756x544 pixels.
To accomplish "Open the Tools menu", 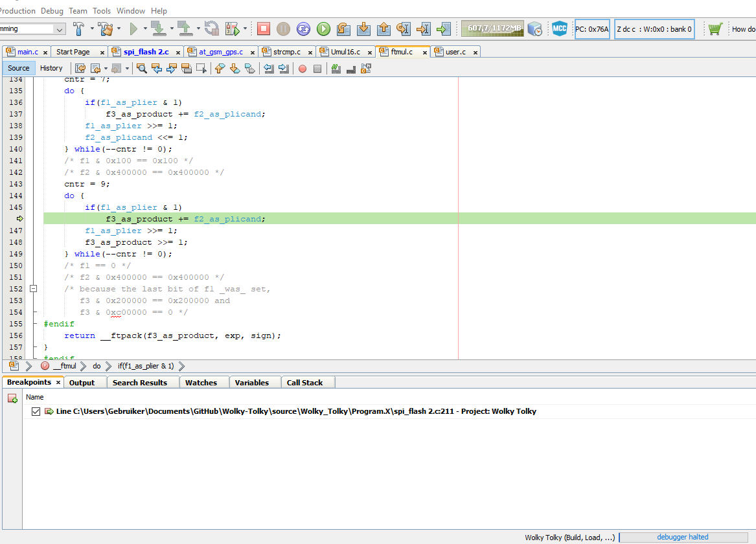I will coord(102,10).
